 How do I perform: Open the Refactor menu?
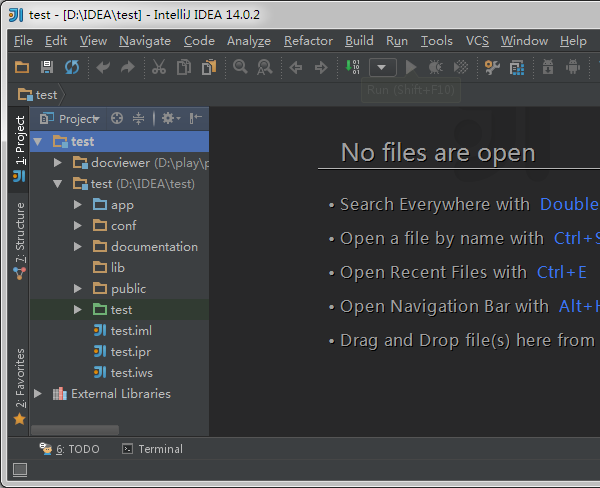[x=308, y=41]
